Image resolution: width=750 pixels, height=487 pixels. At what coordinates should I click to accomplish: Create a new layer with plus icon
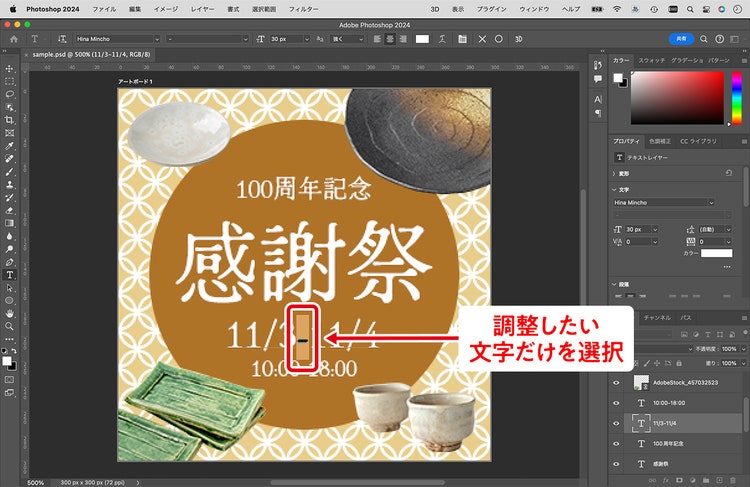pos(719,480)
